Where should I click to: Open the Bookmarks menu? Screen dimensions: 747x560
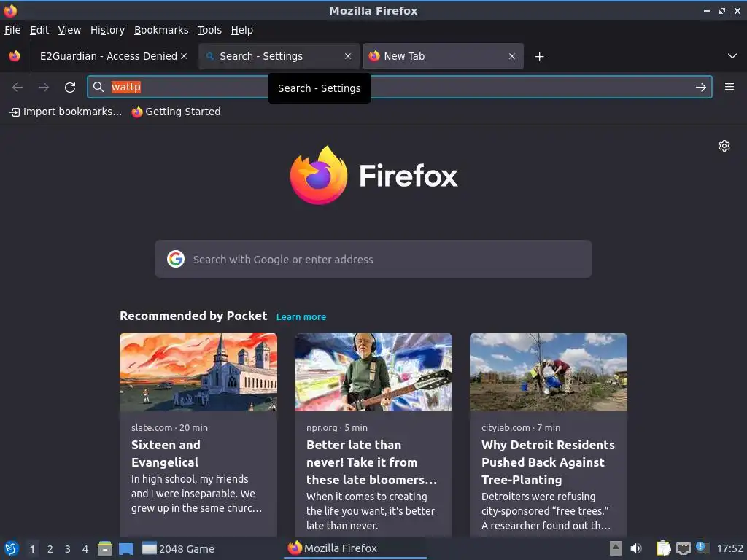[161, 30]
